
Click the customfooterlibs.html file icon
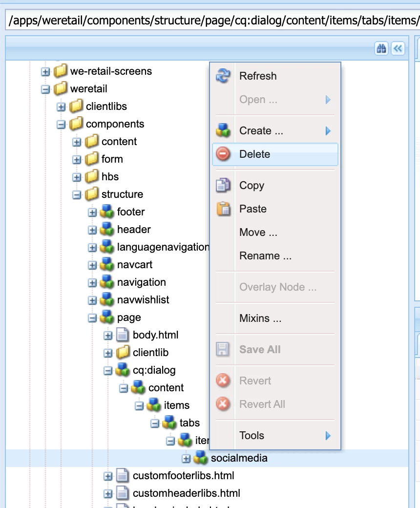pyautogui.click(x=123, y=475)
